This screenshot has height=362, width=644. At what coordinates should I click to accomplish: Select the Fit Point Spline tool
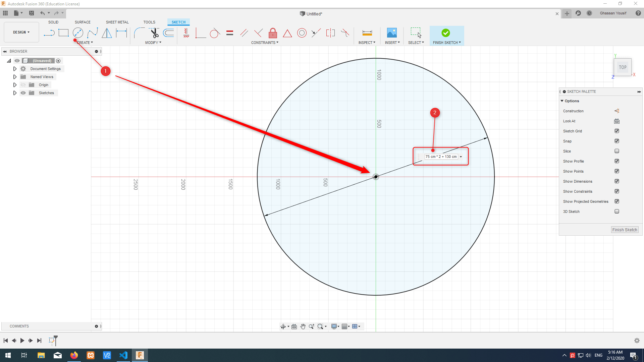tap(93, 33)
